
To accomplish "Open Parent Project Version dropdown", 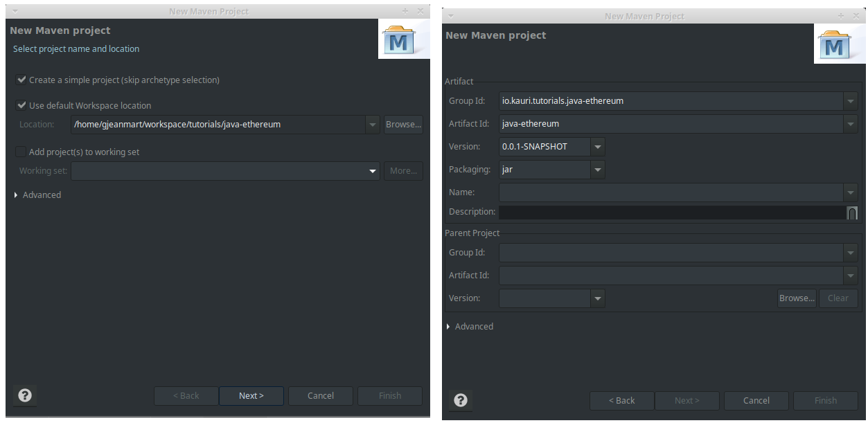I will point(598,298).
